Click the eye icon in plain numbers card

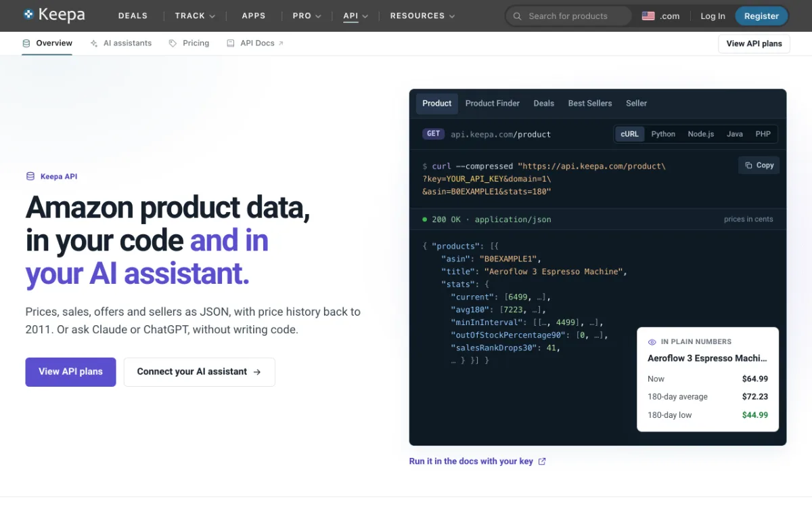[652, 342]
